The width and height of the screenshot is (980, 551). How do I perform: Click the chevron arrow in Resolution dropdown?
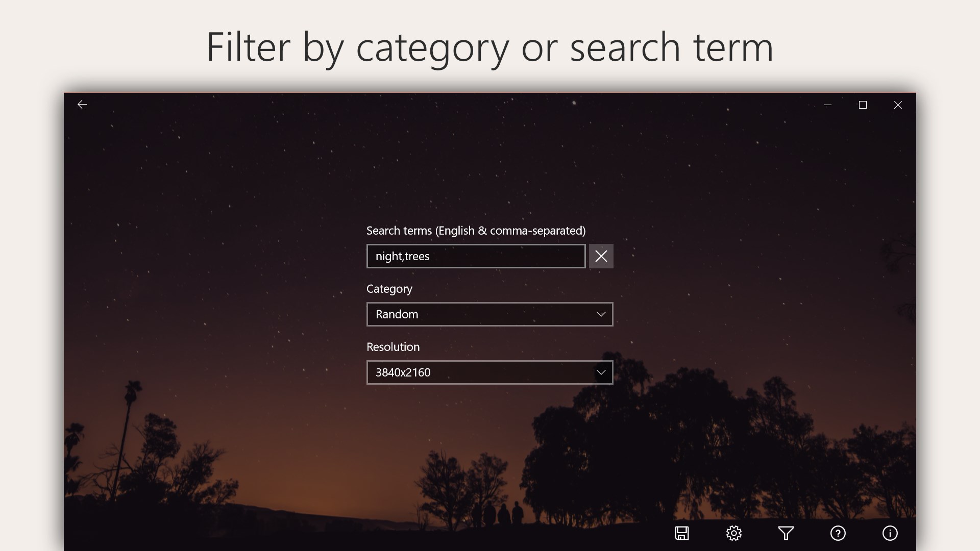click(601, 372)
